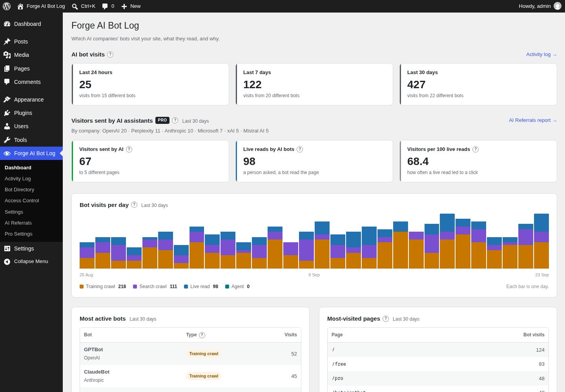Viewport: 565px width, 392px height.
Task: Click the Posts pushpin icon
Action: (7, 42)
